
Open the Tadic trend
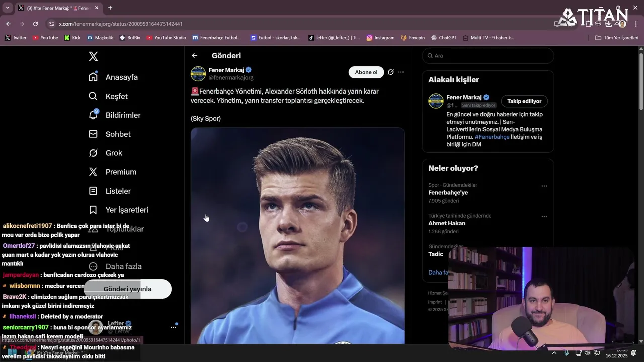436,254
